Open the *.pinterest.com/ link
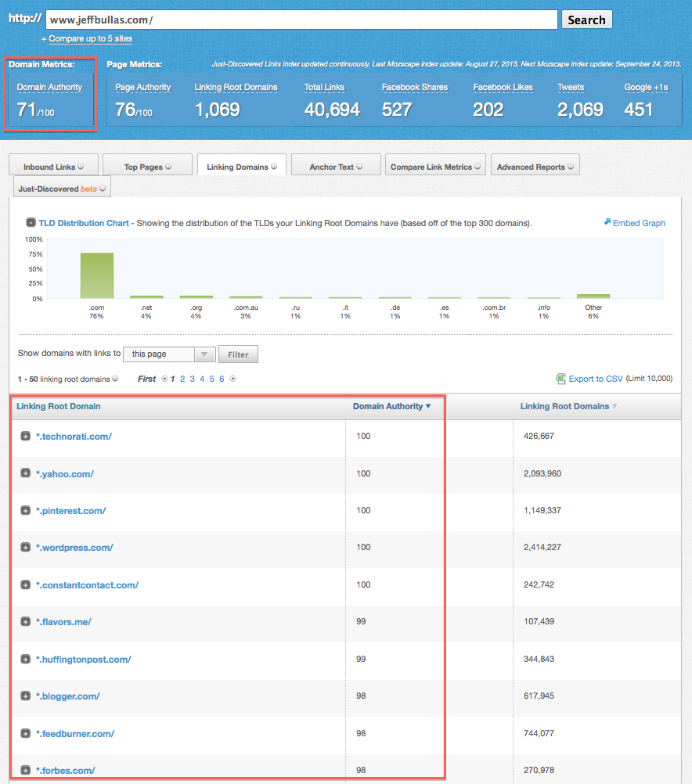Image resolution: width=692 pixels, height=784 pixels. point(70,510)
